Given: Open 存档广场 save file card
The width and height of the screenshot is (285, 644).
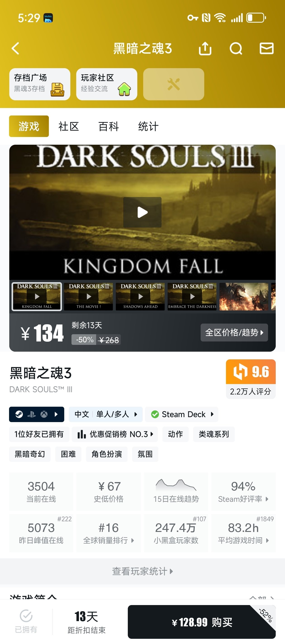Looking at the screenshot, I should [x=40, y=84].
